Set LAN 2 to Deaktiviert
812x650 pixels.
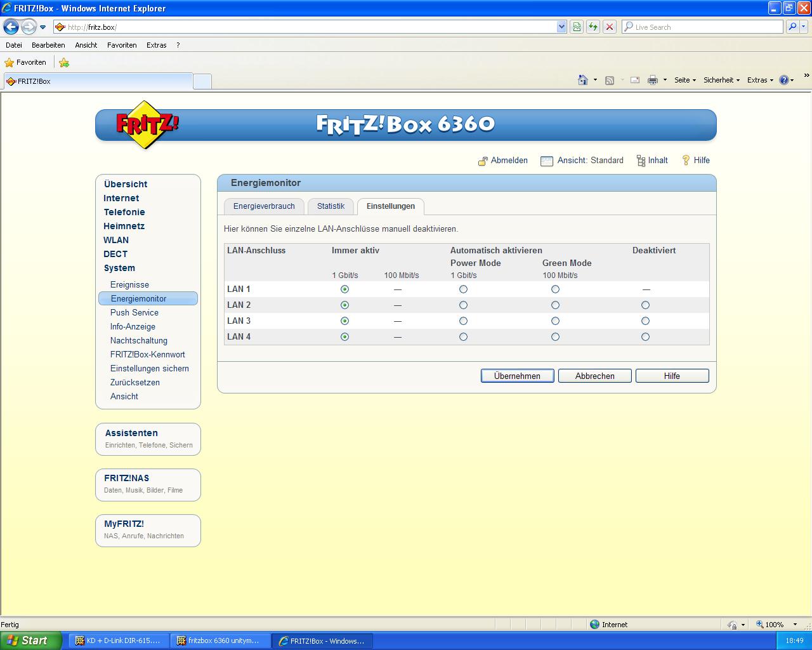(645, 305)
